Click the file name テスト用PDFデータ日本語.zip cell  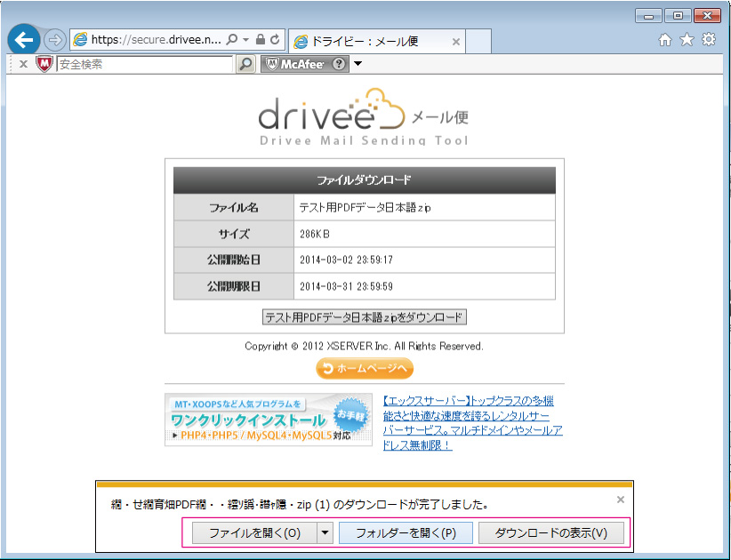(x=425, y=207)
